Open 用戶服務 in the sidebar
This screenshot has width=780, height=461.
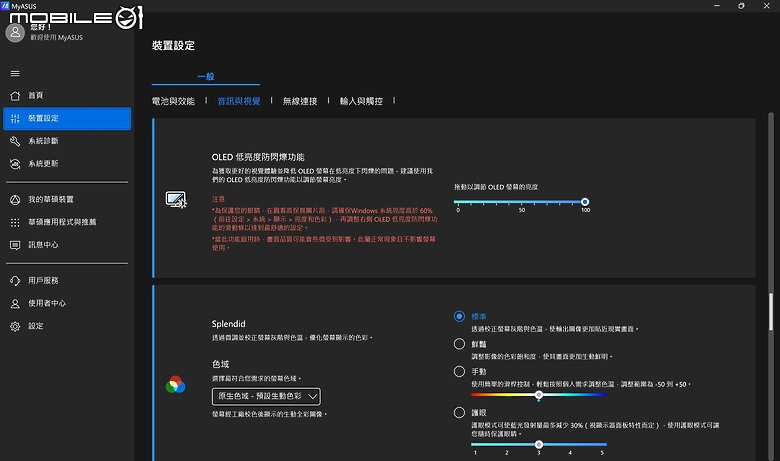pyautogui.click(x=67, y=280)
